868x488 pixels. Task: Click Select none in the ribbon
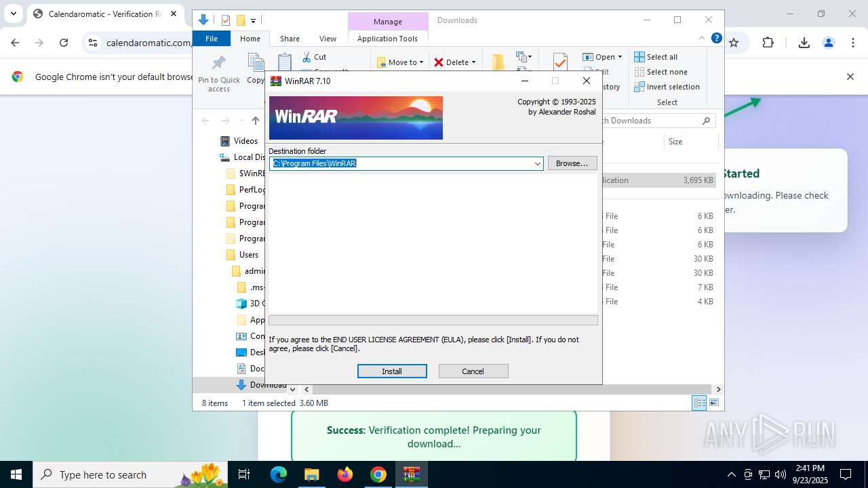pos(661,72)
